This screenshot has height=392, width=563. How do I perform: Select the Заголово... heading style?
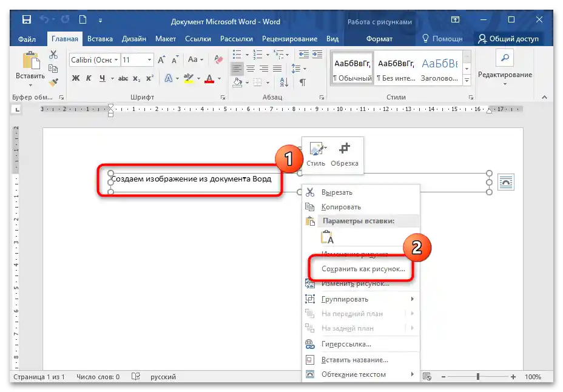pos(439,68)
